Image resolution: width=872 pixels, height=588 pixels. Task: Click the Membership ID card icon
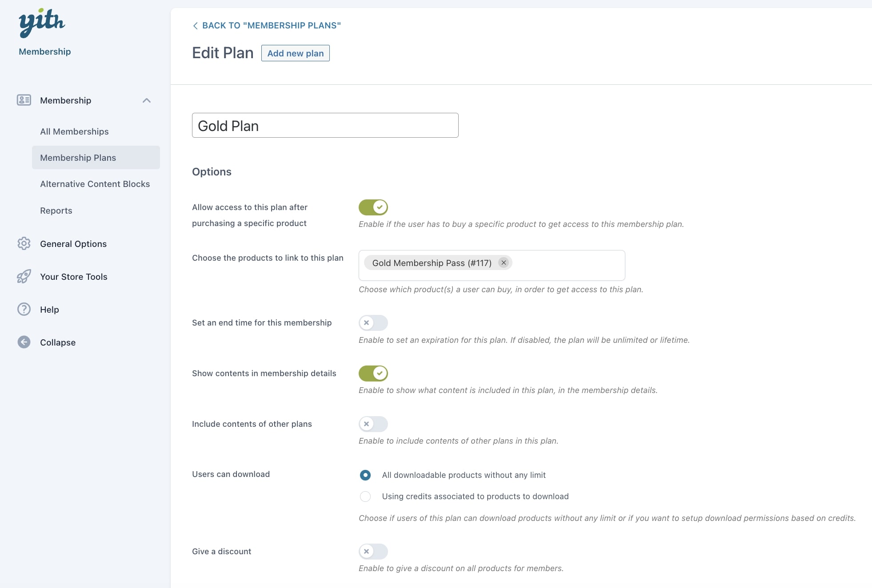pyautogui.click(x=24, y=100)
